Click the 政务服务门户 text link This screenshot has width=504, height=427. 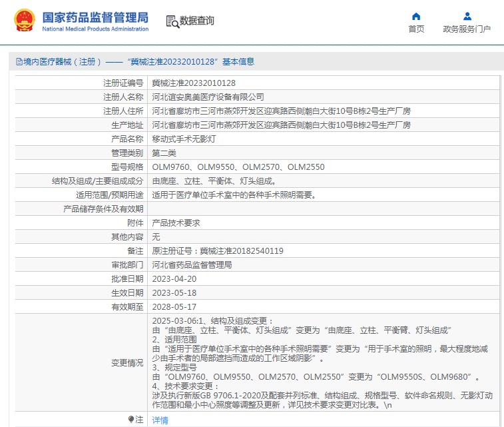pyautogui.click(x=467, y=29)
